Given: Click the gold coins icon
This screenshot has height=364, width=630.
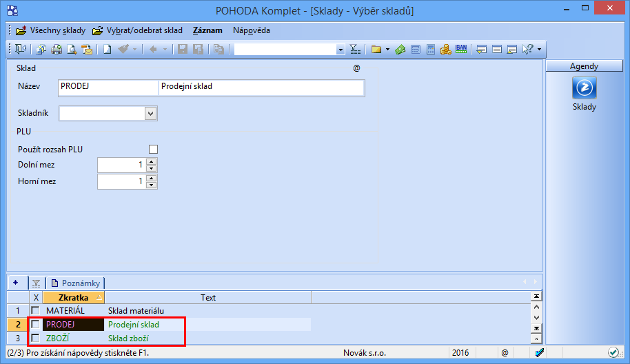Looking at the screenshot, I should tap(445, 50).
